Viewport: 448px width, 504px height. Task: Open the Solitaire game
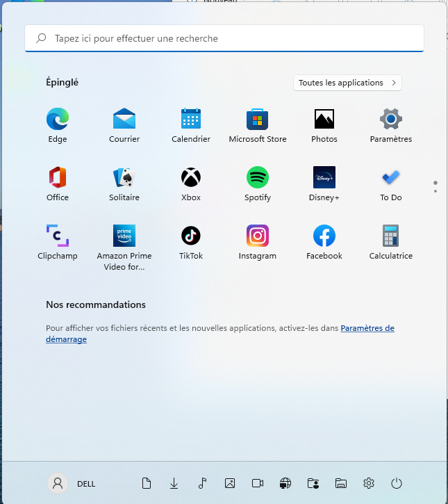click(x=124, y=184)
